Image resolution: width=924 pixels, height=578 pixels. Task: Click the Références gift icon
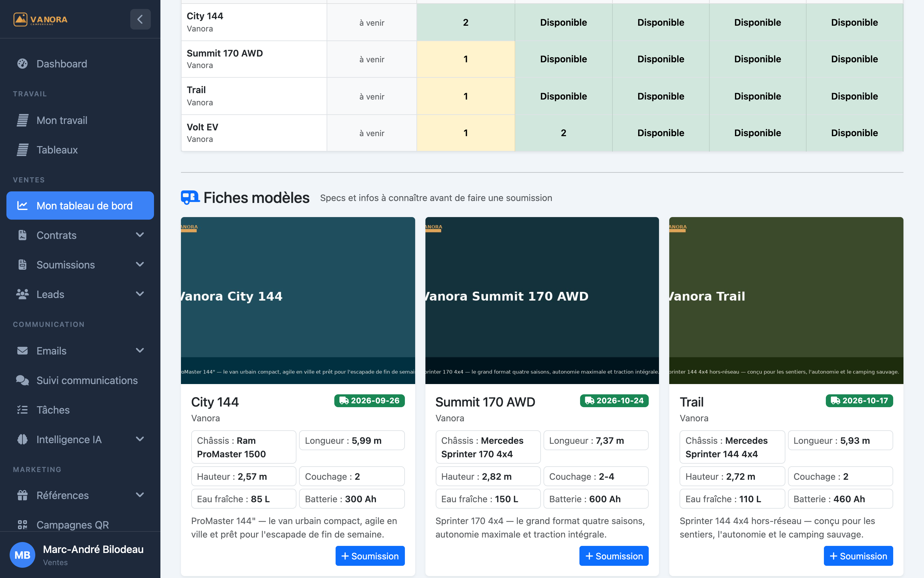click(x=22, y=495)
